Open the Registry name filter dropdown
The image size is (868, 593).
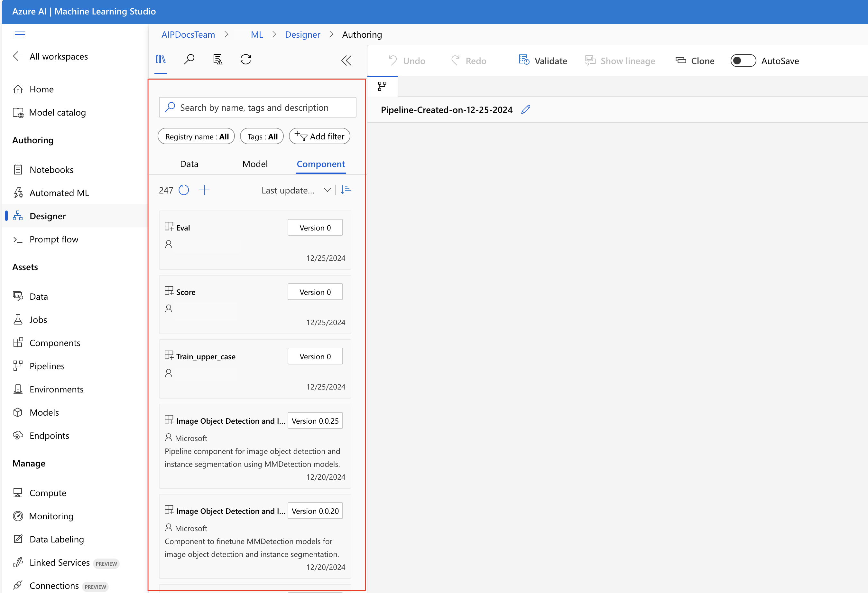coord(197,136)
